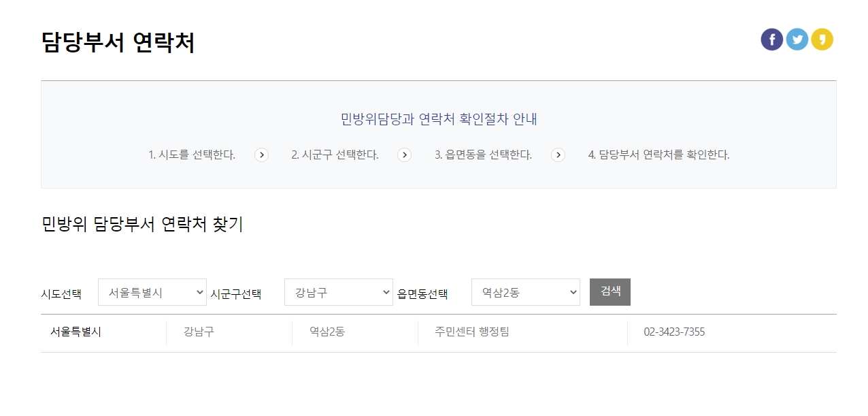Image resolution: width=868 pixels, height=416 pixels.
Task: Select 강남구 in the district dropdown
Action: point(339,291)
